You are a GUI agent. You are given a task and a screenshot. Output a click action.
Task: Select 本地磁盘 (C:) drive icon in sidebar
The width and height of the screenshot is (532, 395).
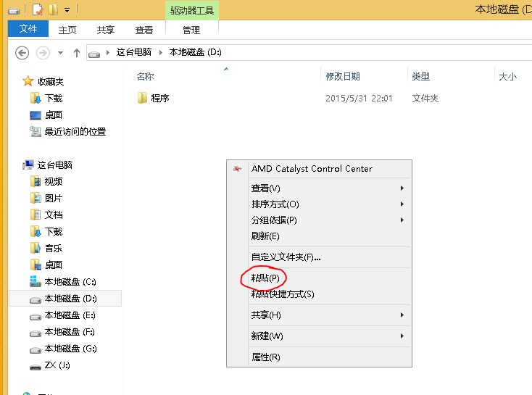[x=36, y=281]
